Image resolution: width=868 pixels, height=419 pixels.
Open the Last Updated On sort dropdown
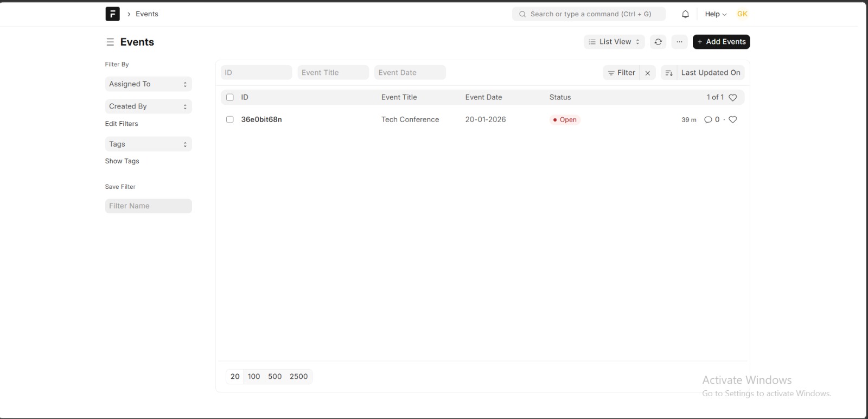point(711,73)
